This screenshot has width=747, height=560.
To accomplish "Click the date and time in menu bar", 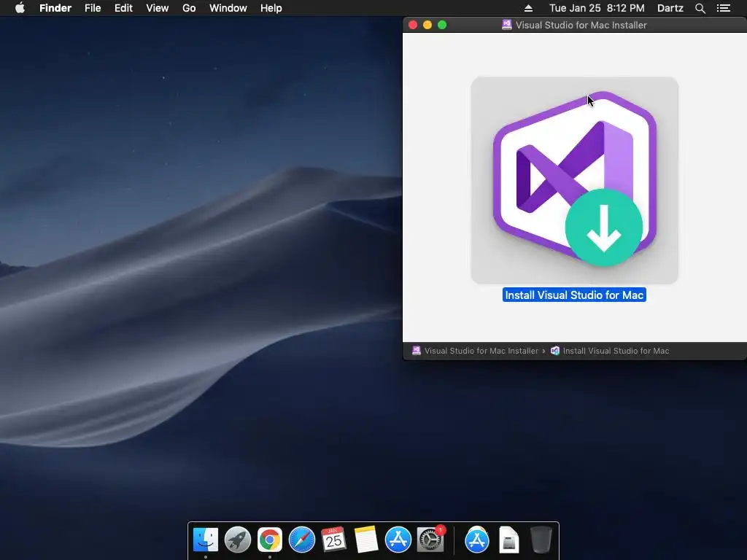I will [x=597, y=8].
